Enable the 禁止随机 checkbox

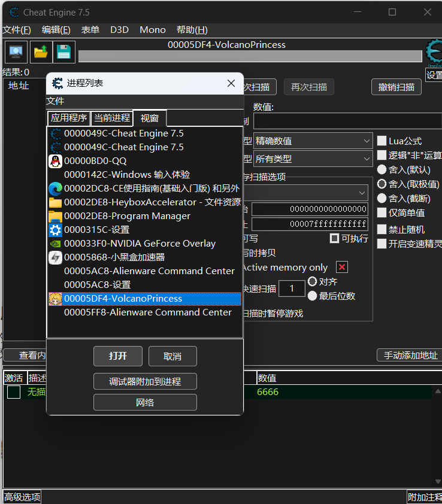(x=382, y=229)
